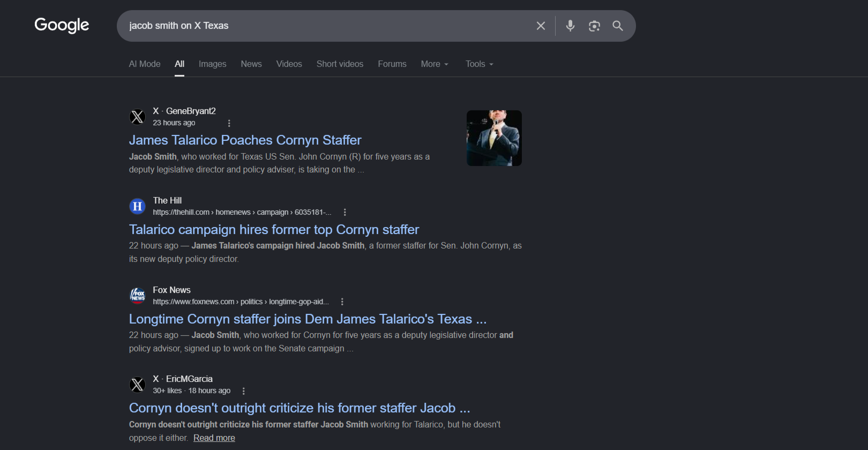Click the Fox News favicon
The width and height of the screenshot is (868, 450).
tap(138, 296)
